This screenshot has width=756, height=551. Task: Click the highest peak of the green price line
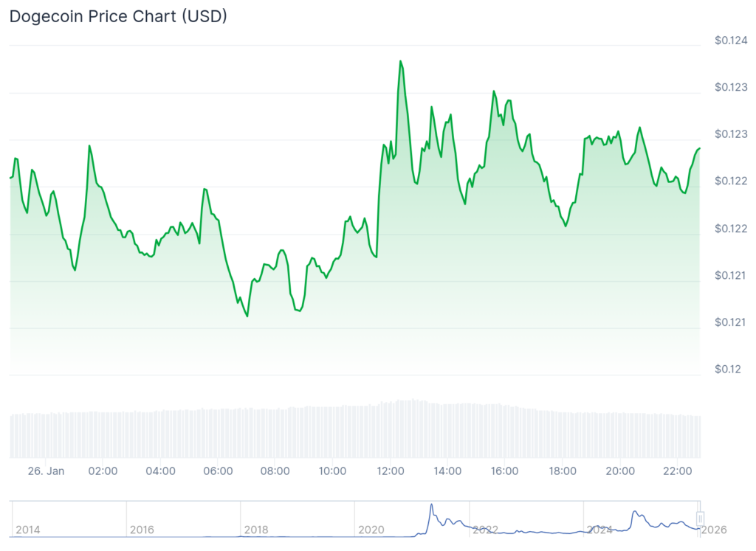400,61
